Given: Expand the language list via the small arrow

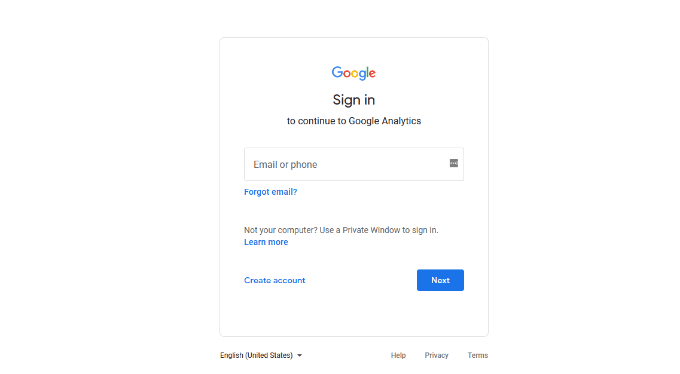Looking at the screenshot, I should 299,355.
